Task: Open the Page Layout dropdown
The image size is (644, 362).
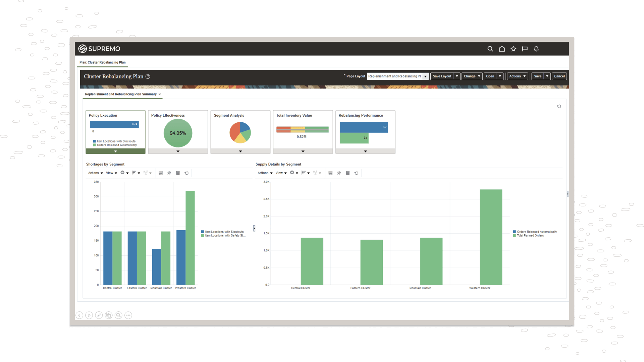Action: (x=425, y=76)
